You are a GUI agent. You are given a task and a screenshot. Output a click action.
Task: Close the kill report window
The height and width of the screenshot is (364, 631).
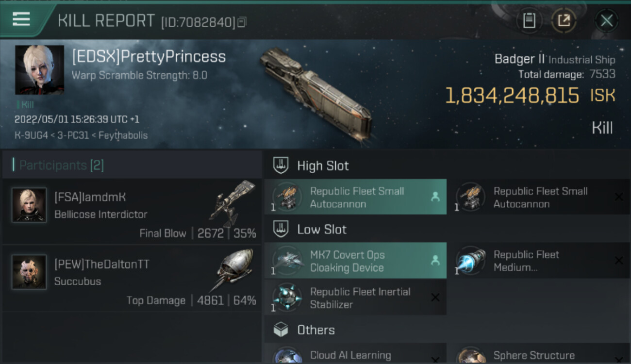click(x=606, y=20)
